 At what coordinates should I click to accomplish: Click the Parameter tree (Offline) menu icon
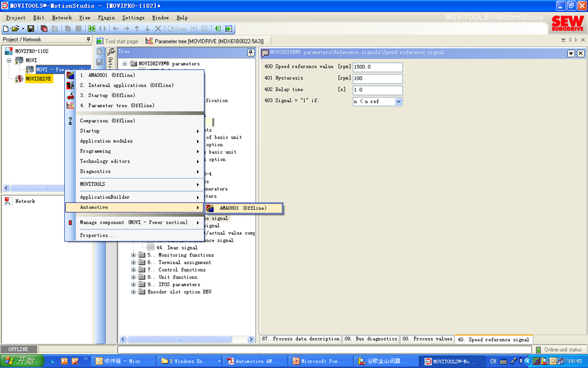(70, 105)
